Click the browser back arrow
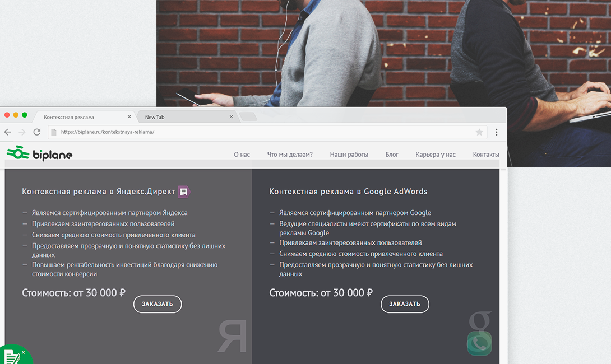 pyautogui.click(x=7, y=132)
